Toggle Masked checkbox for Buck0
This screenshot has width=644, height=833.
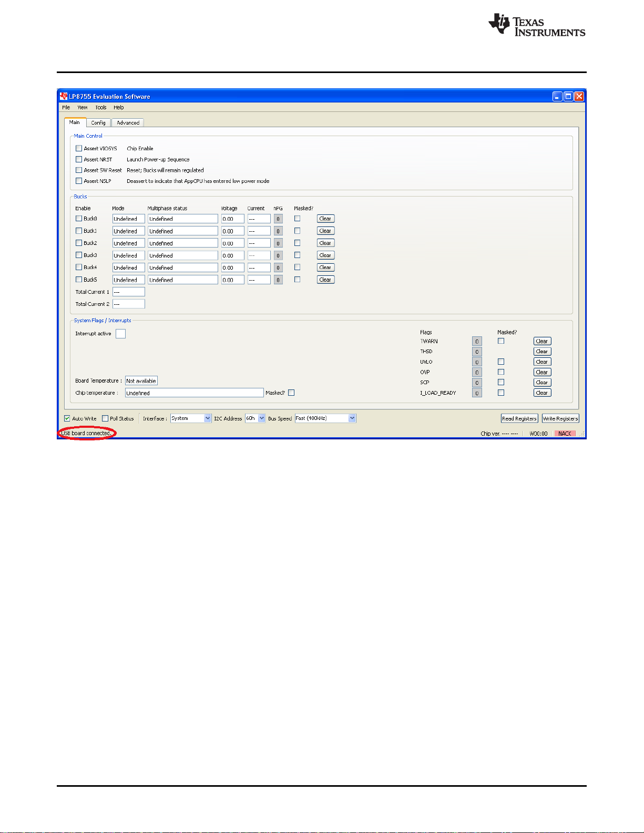(x=298, y=218)
